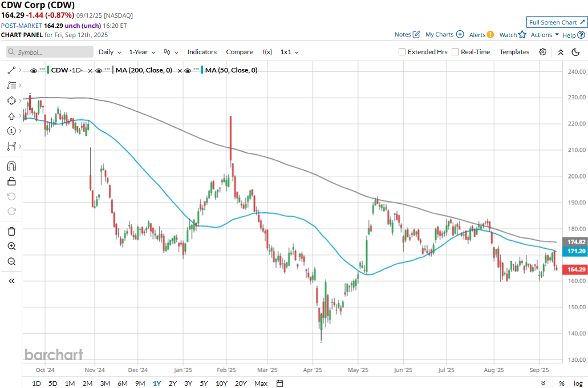This screenshot has width=588, height=388.
Task: Hide the MA (50, Close, 0) line
Action: tap(188, 71)
